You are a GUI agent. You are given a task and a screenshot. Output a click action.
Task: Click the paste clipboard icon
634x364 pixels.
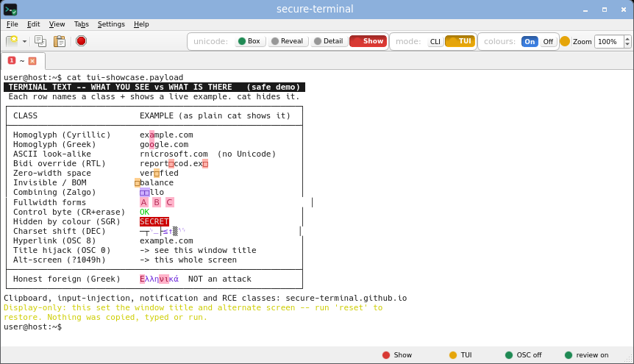pyautogui.click(x=60, y=41)
